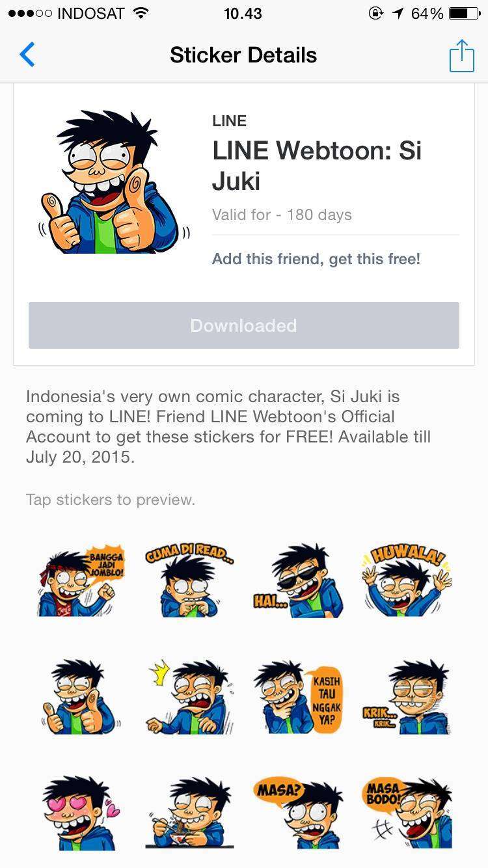This screenshot has width=488, height=868.
Task: Tap the 'Huwala!' sticker
Action: 407,581
